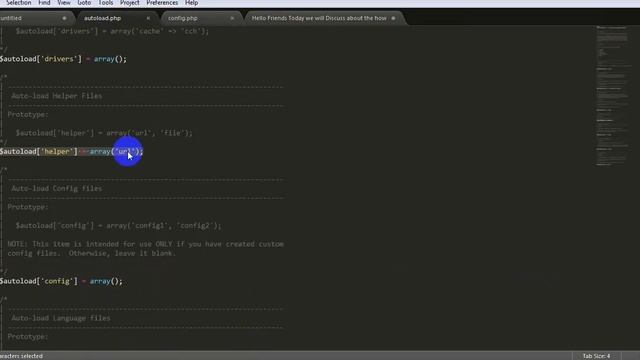Image resolution: width=640 pixels, height=360 pixels.
Task: Click 'Auto-load Helper Files' comment
Action: (57, 96)
